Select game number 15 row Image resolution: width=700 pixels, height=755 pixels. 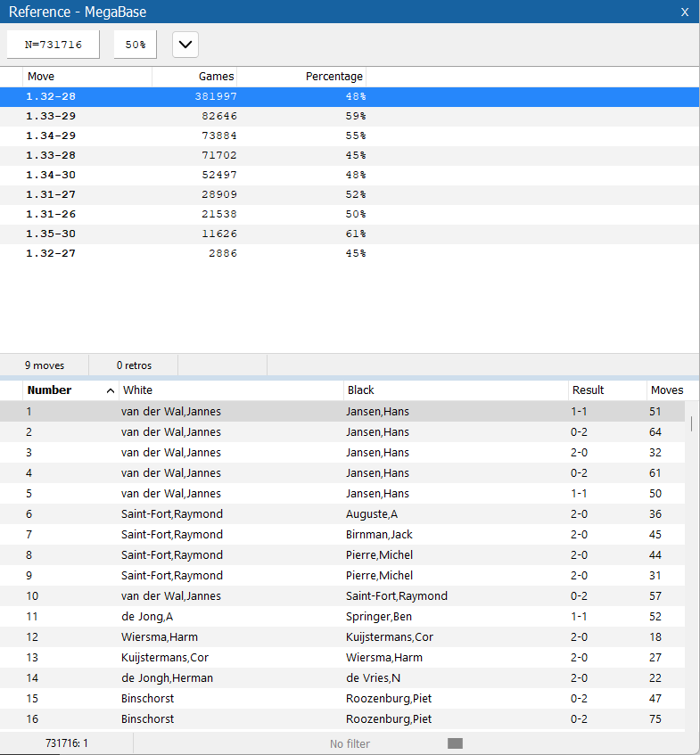[x=342, y=698]
